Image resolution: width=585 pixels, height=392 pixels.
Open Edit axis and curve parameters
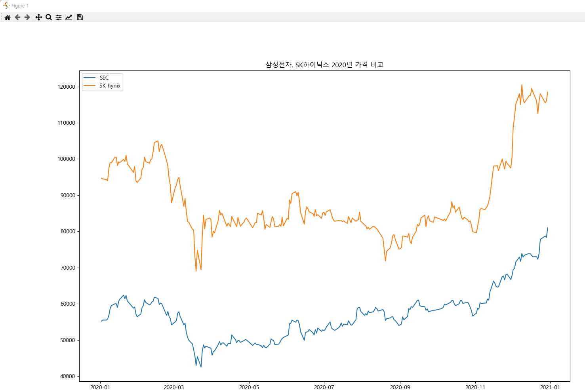[69, 17]
